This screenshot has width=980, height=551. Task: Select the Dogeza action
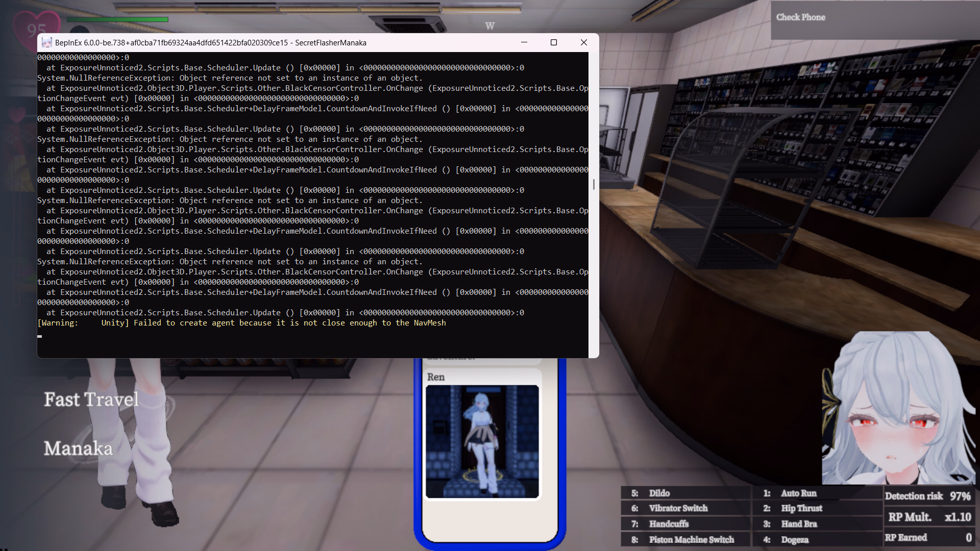(x=794, y=540)
